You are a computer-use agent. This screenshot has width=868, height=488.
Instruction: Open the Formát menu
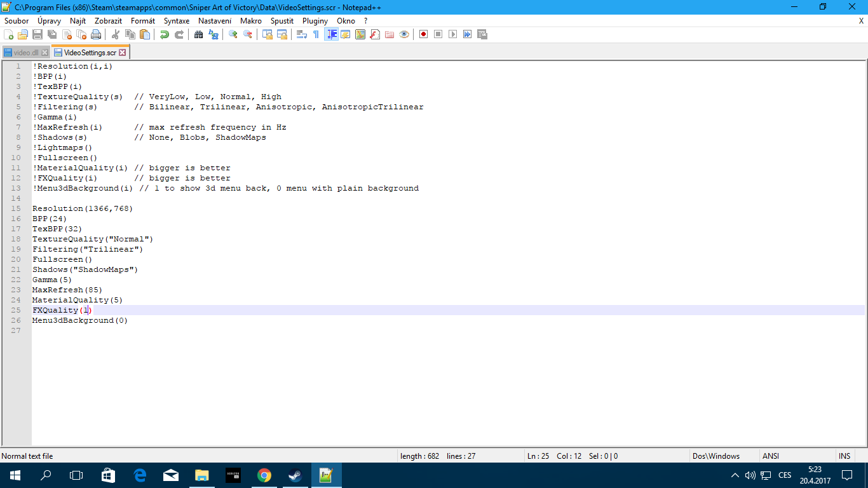coord(143,21)
